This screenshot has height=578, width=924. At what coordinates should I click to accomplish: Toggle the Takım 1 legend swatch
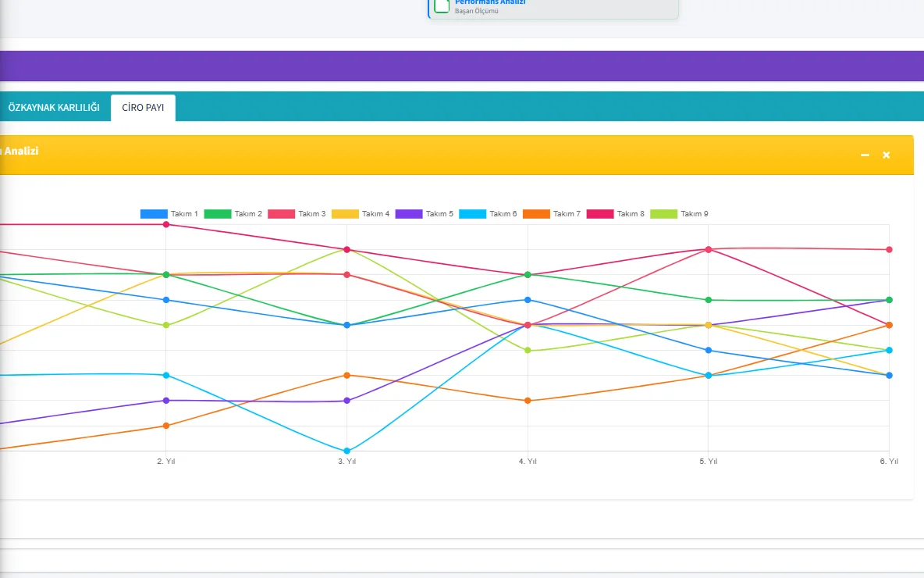point(154,213)
